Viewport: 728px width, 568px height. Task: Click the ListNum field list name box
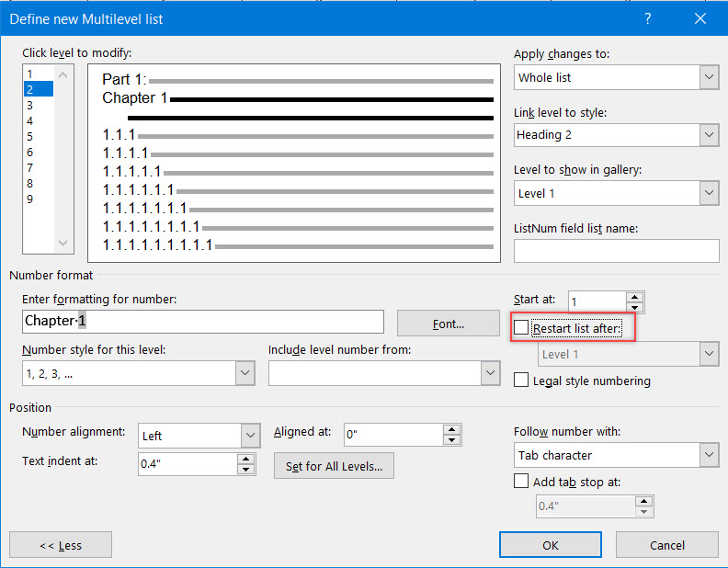(x=616, y=251)
